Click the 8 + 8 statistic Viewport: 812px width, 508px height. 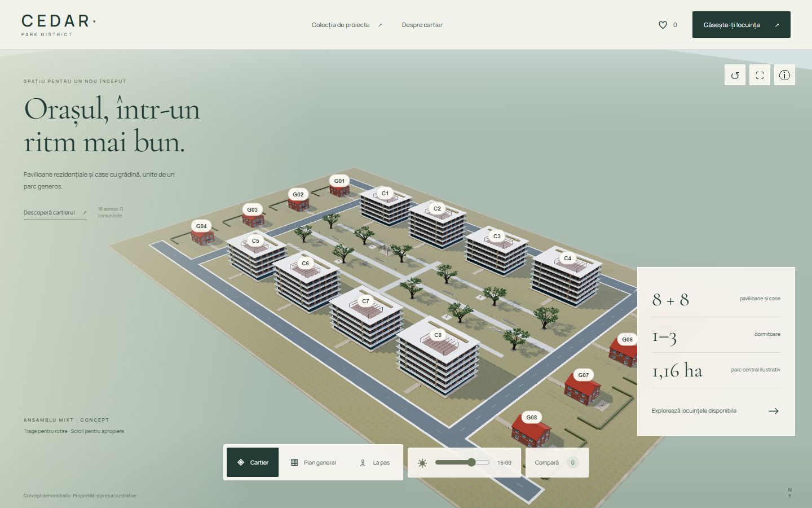tap(670, 299)
